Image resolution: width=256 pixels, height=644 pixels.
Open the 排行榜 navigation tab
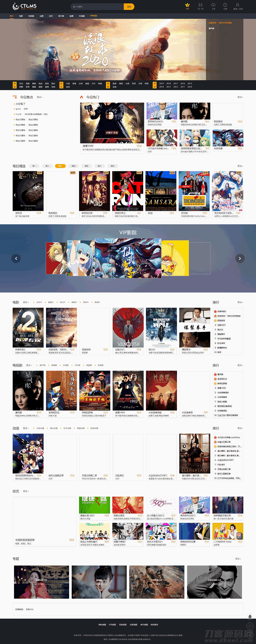(x=61, y=16)
